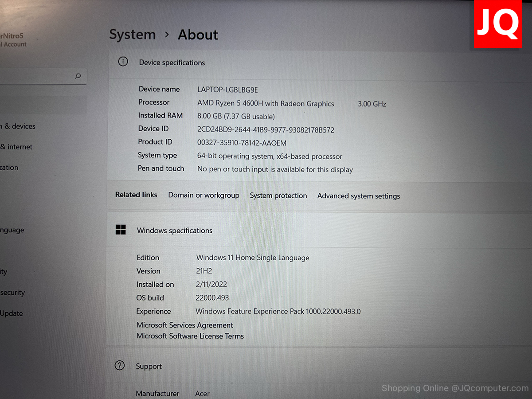Click the Version label
This screenshot has width=532, height=399.
point(149,271)
